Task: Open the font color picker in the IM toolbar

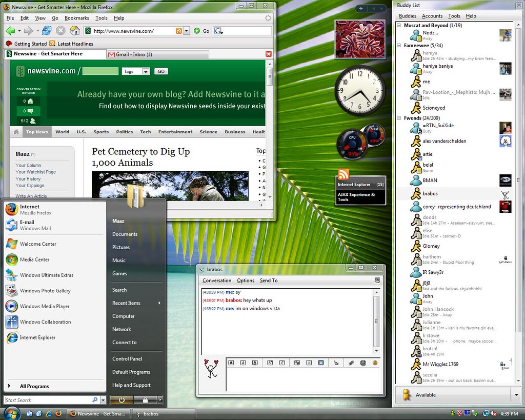Action: (x=297, y=363)
